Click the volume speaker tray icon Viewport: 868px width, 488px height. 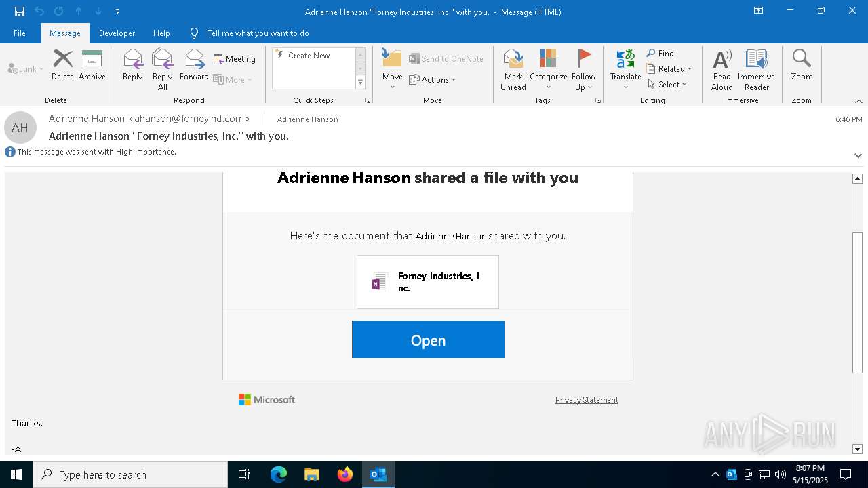pos(780,474)
